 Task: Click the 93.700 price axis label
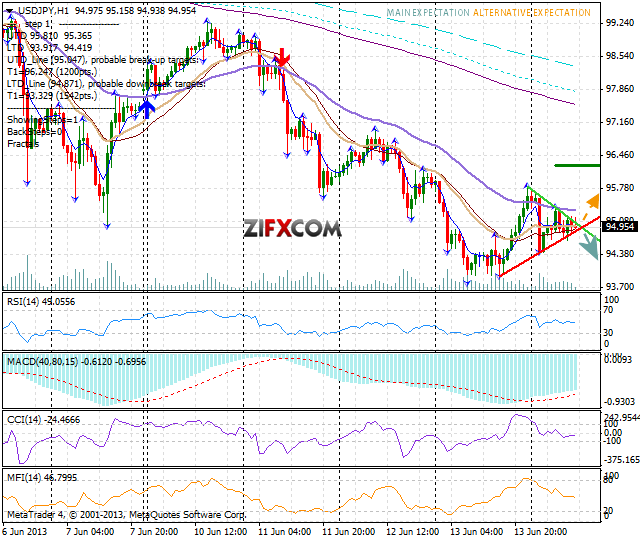tap(620, 287)
